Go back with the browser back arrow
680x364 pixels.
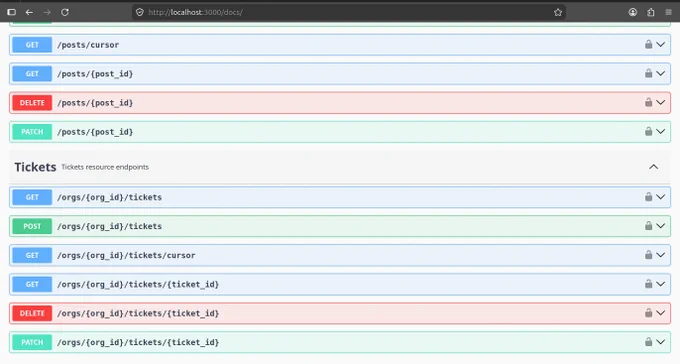29,12
